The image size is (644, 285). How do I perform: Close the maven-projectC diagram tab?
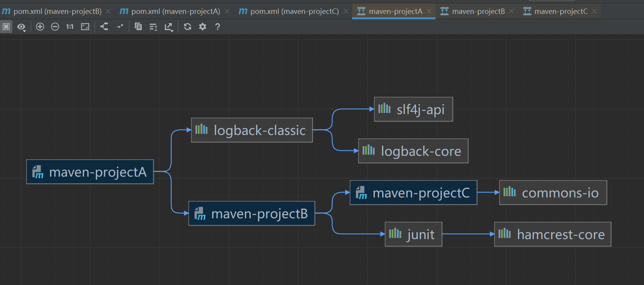(x=594, y=12)
